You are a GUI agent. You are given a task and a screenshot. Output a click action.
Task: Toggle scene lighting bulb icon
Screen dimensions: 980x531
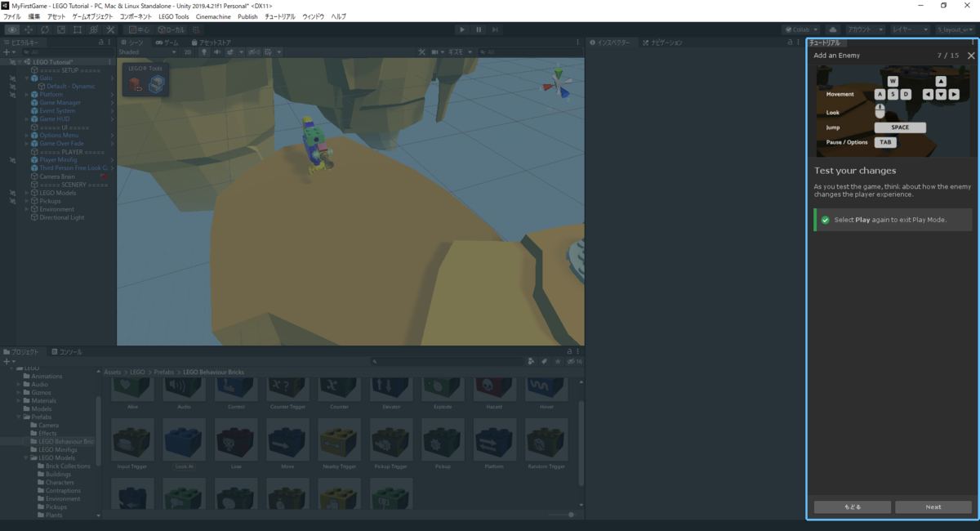point(203,51)
